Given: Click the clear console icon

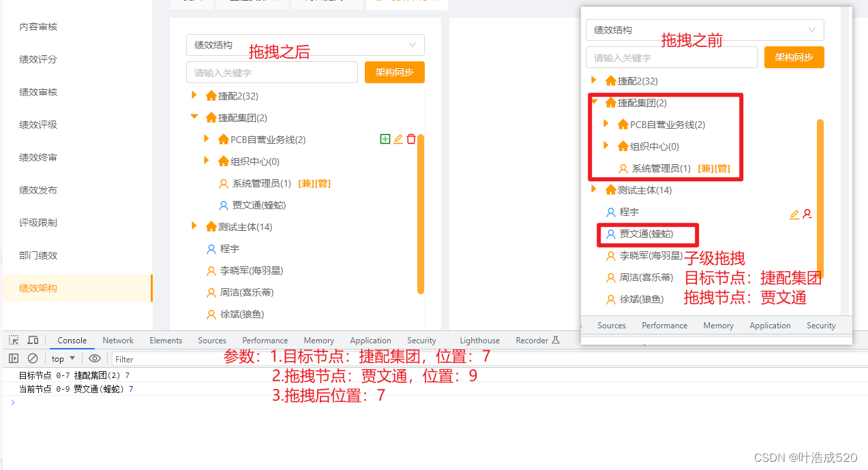Looking at the screenshot, I should tap(32, 358).
